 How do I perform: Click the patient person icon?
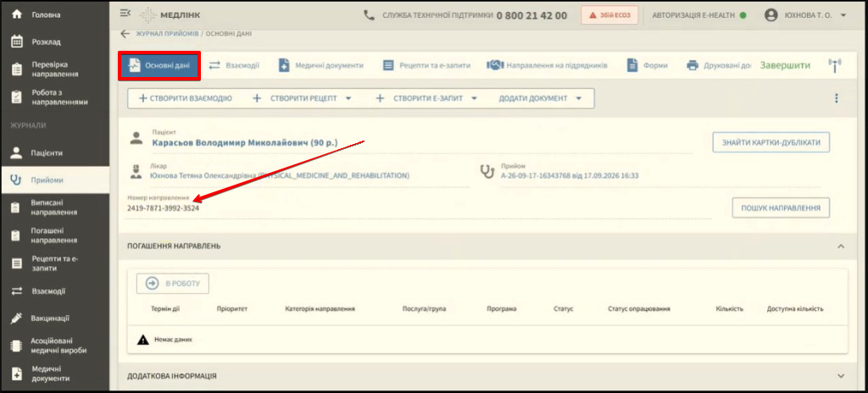[136, 138]
